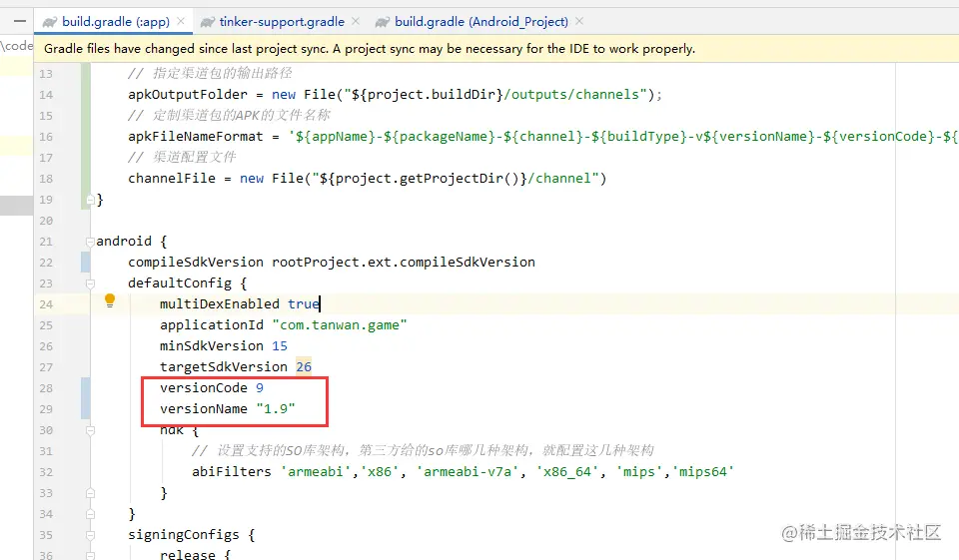Screen dimensions: 959x560
Task: Collapse the android block fold marker
Action: tap(91, 242)
